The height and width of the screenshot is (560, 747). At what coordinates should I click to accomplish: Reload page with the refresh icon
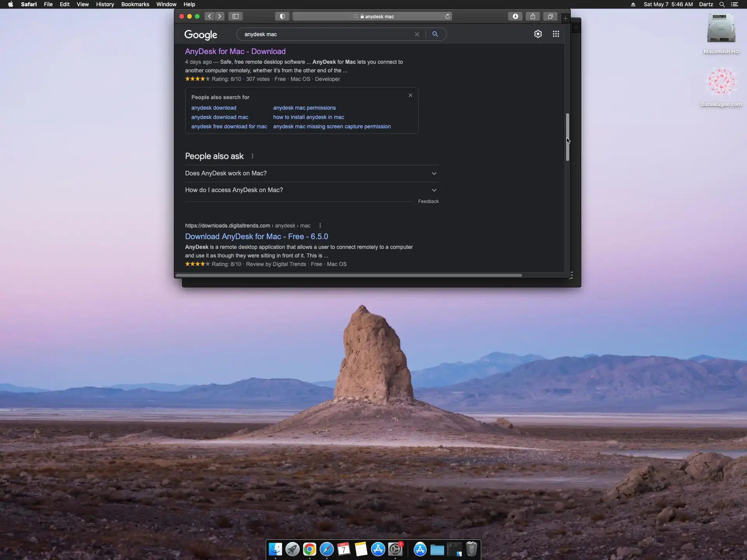pyautogui.click(x=447, y=16)
